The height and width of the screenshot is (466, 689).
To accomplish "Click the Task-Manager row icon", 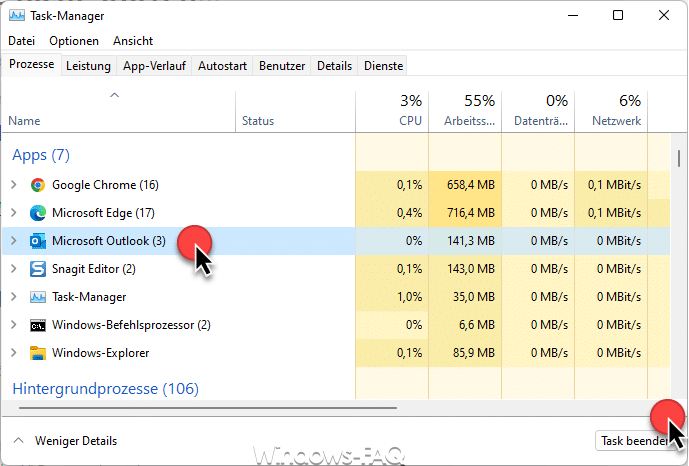I will click(38, 297).
